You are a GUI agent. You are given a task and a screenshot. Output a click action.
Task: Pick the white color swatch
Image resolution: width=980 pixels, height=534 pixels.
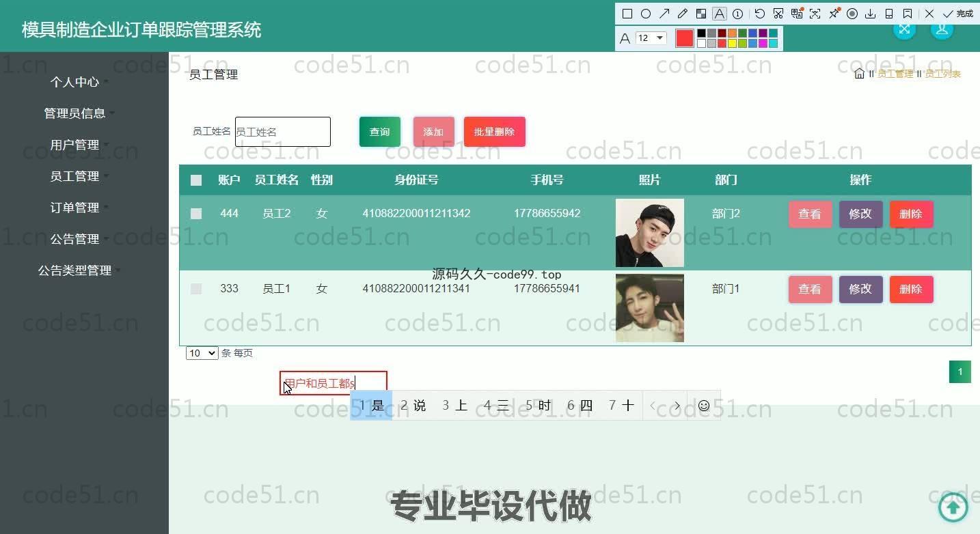[701, 44]
